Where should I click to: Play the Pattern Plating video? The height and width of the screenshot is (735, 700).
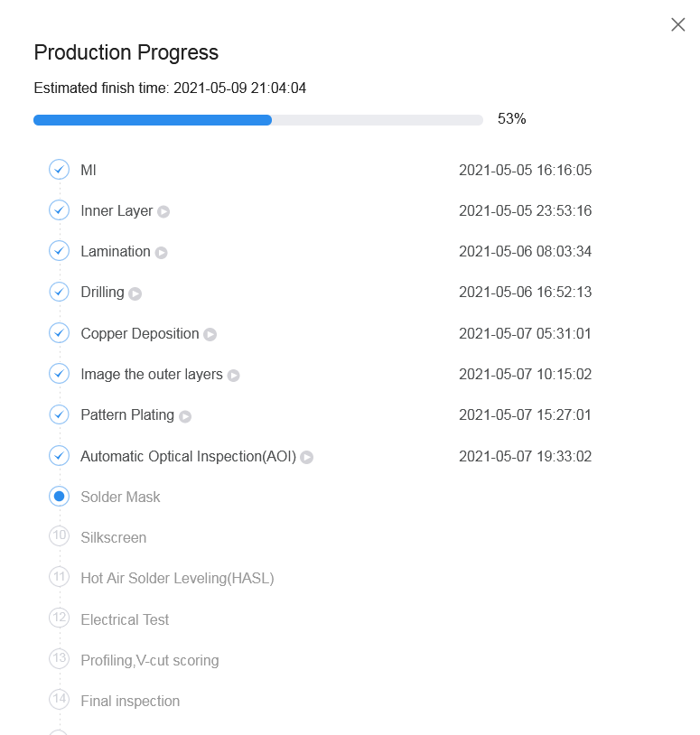click(184, 416)
